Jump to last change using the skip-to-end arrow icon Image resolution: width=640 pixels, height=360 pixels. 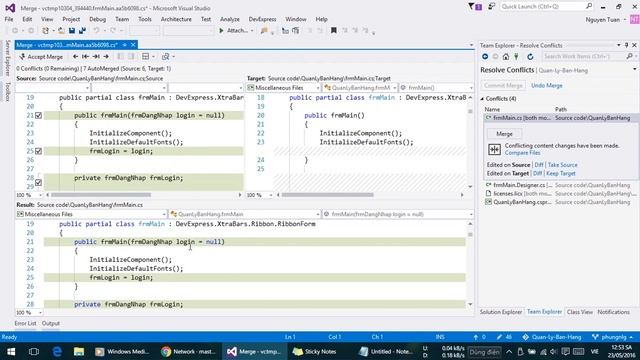96,57
